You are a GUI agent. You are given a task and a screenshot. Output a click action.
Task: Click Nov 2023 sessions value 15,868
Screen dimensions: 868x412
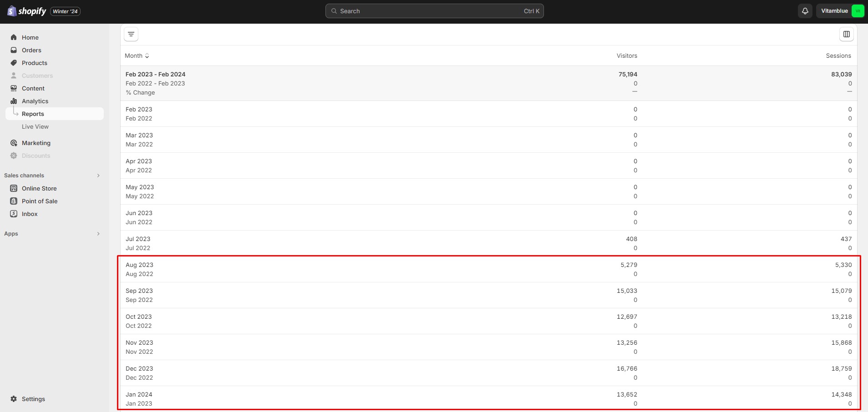coord(841,342)
